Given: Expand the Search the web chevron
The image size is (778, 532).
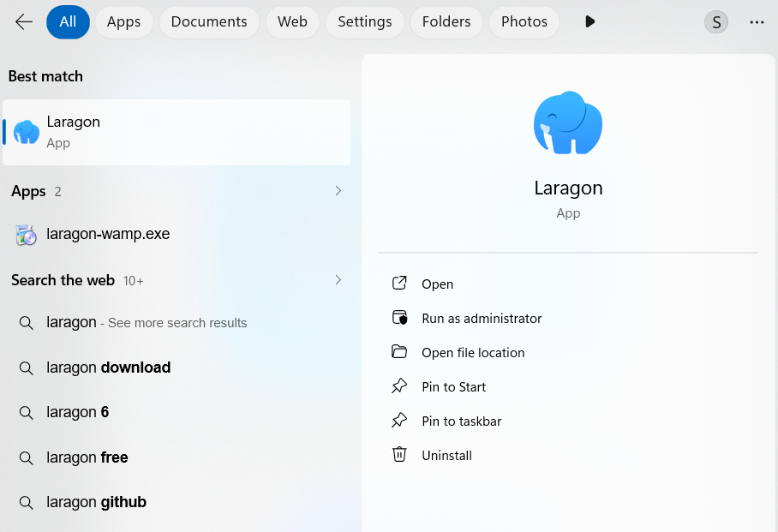Looking at the screenshot, I should [338, 280].
